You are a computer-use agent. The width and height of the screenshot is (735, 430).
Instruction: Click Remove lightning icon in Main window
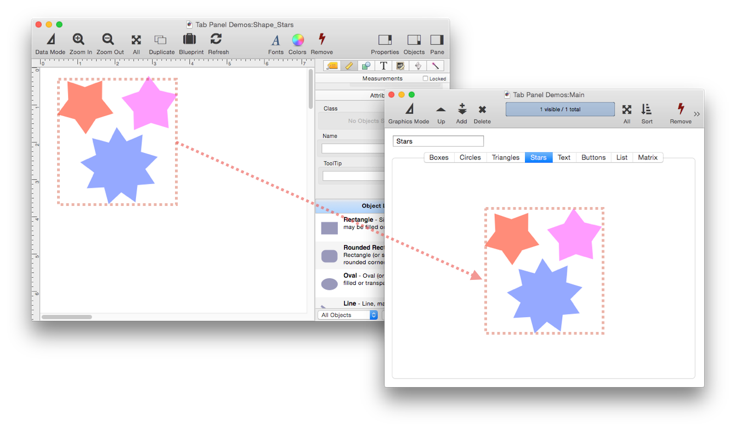click(x=681, y=109)
